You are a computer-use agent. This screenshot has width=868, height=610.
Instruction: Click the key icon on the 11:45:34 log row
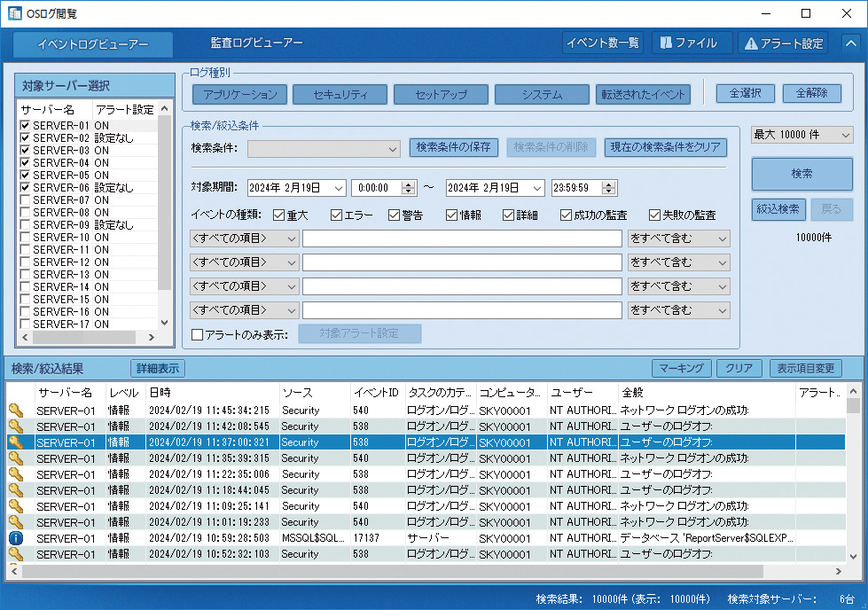pos(16,411)
